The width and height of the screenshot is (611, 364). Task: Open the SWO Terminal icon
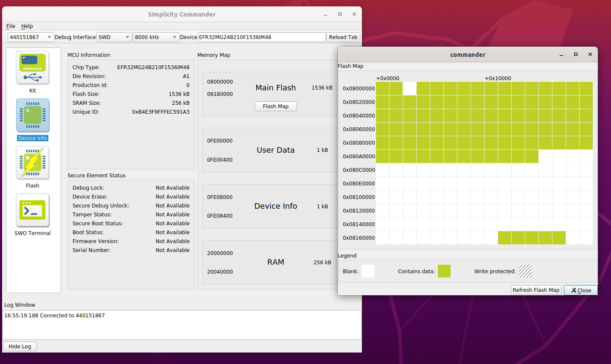(x=33, y=210)
